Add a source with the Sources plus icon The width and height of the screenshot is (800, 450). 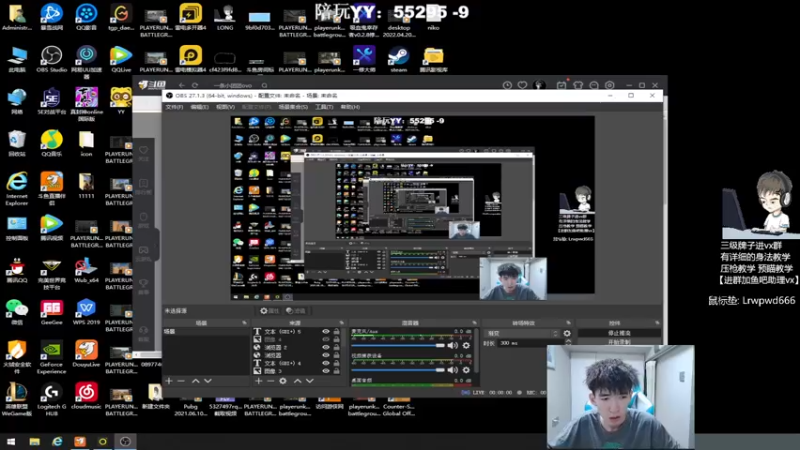259,381
